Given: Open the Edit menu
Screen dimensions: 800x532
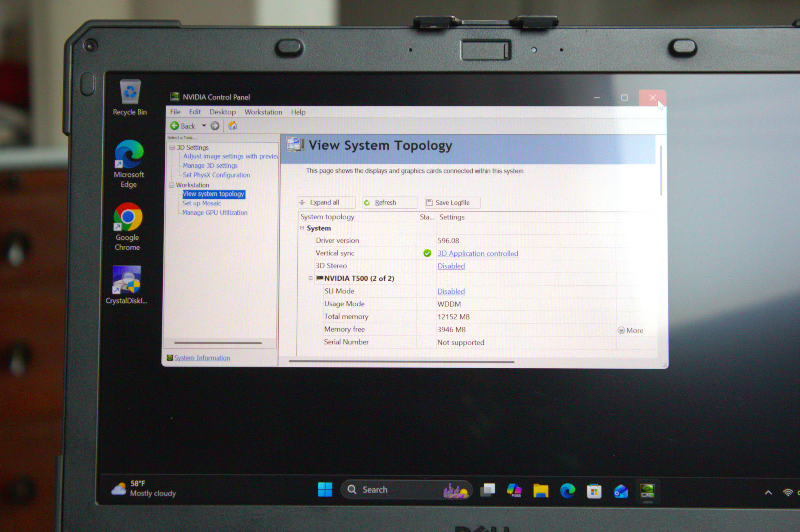Looking at the screenshot, I should tap(195, 112).
